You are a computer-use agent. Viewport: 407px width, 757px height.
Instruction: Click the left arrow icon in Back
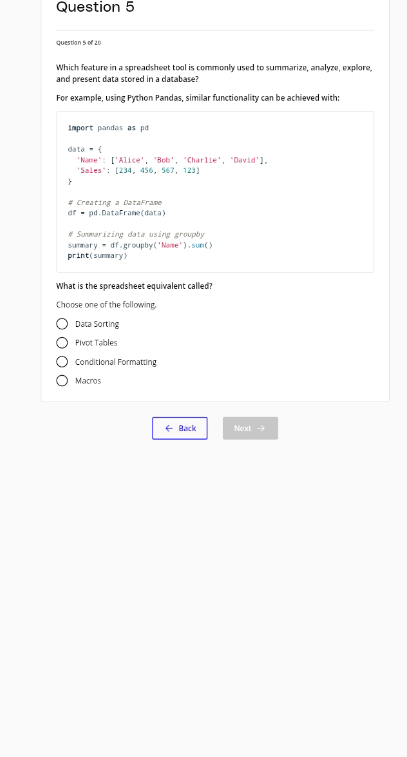point(169,428)
